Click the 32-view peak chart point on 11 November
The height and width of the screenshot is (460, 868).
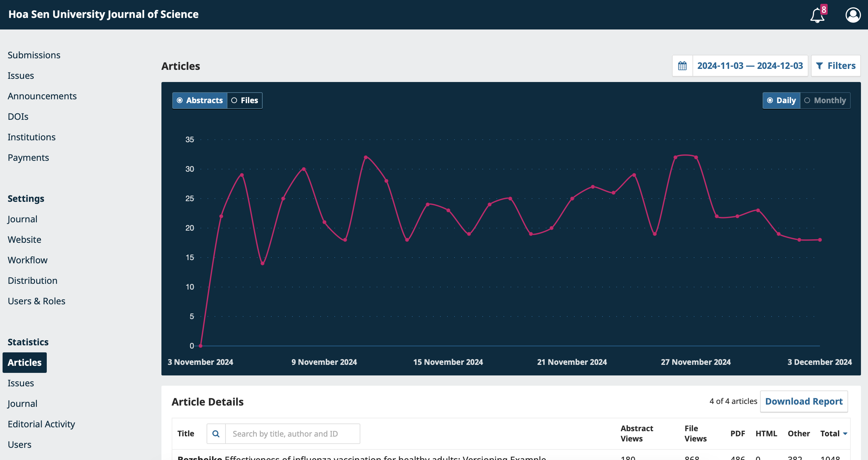click(x=365, y=157)
